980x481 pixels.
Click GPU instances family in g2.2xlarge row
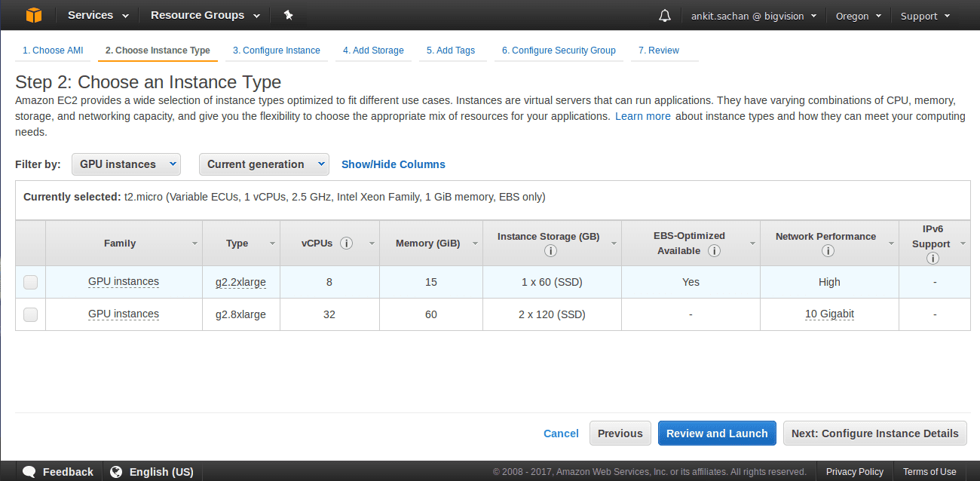point(124,282)
